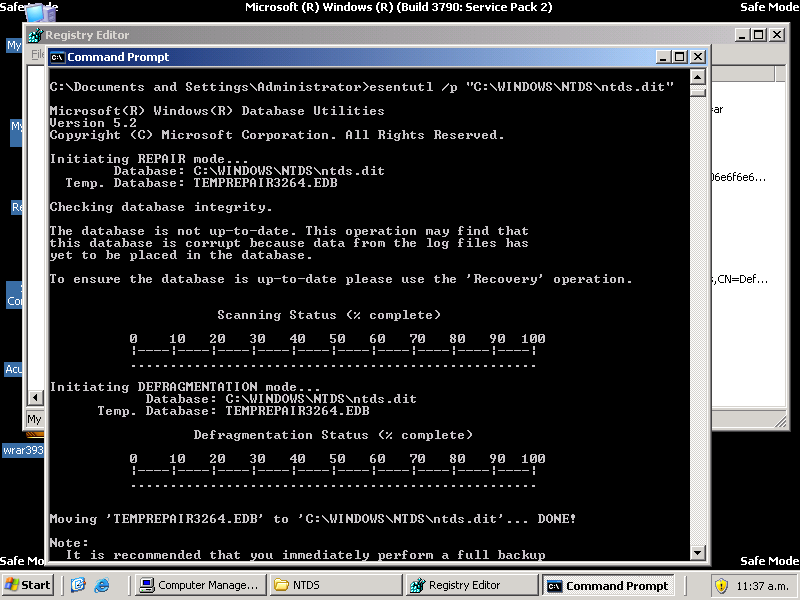The image size is (800, 600).
Task: Close the Command Prompt window
Action: coord(698,57)
